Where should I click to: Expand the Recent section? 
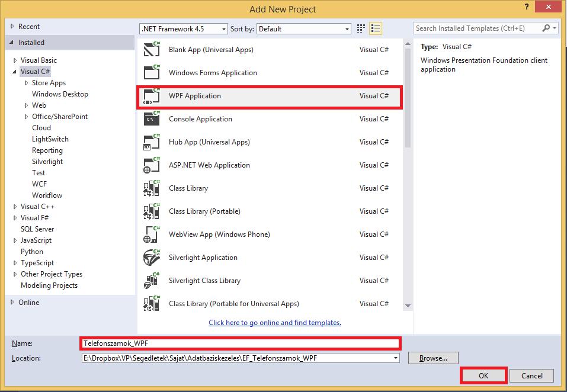pos(12,27)
